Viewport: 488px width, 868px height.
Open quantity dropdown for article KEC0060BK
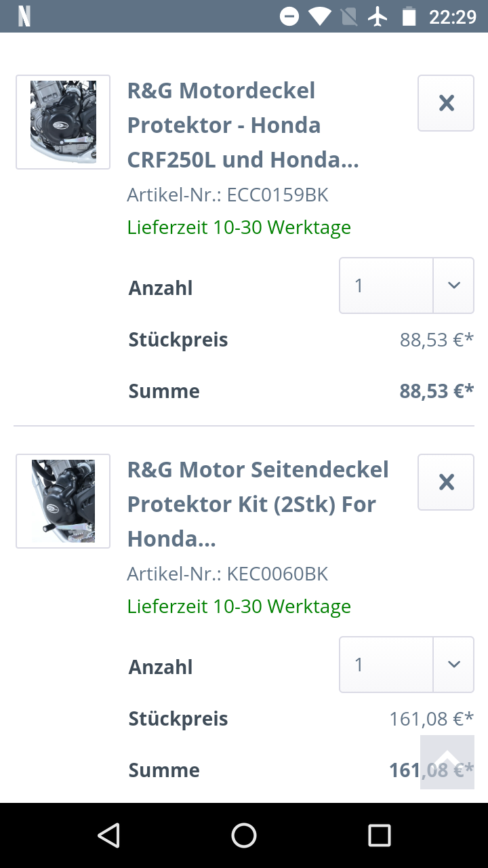tap(386, 665)
